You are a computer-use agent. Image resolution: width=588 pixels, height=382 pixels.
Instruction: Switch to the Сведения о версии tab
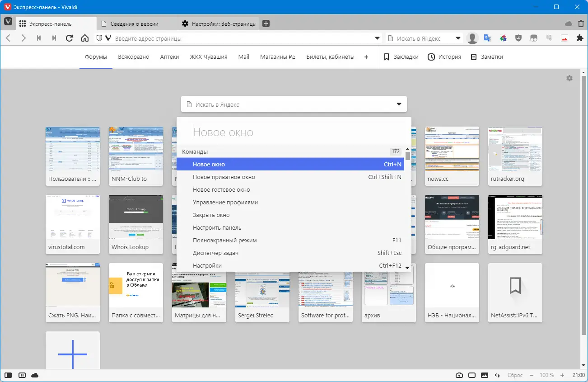point(137,24)
